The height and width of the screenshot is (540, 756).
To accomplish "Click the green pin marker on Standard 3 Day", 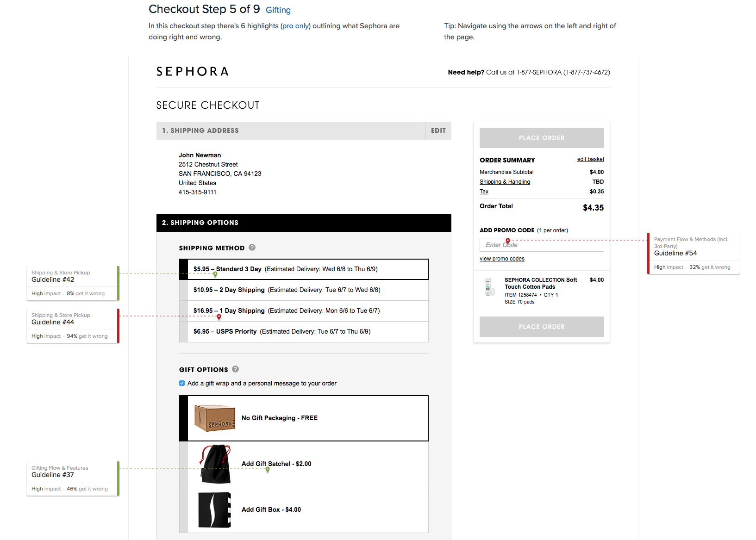I will 215,274.
